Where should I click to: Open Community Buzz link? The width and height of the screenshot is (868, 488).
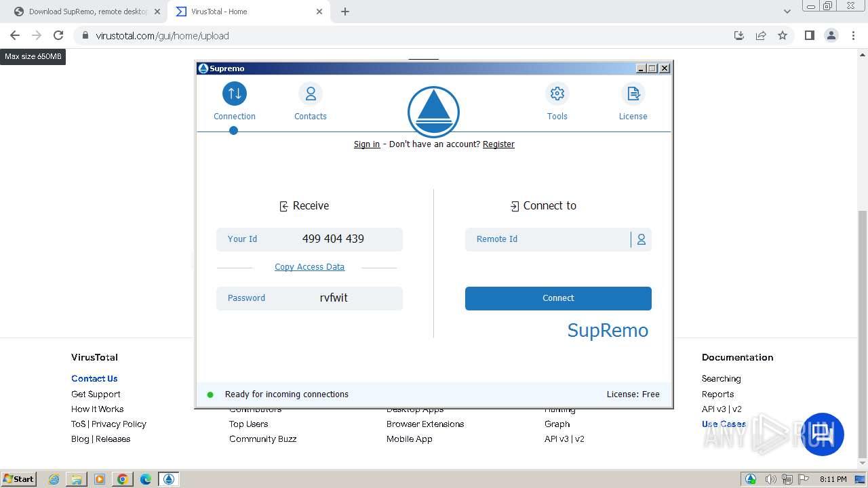tap(262, 439)
